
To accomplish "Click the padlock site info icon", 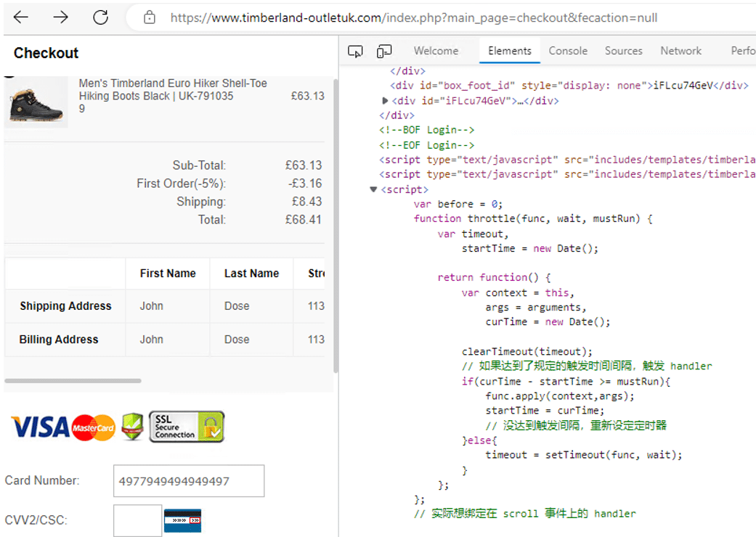I will tap(150, 17).
